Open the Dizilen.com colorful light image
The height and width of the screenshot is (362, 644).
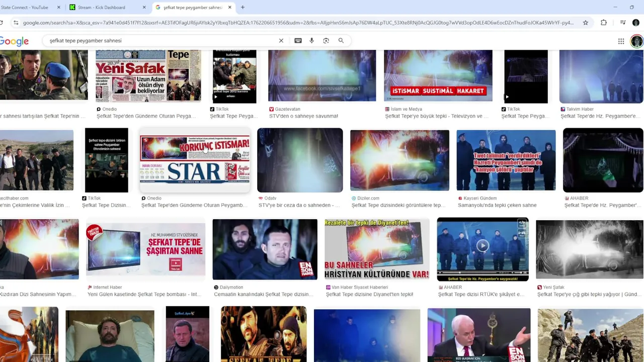coord(399,160)
